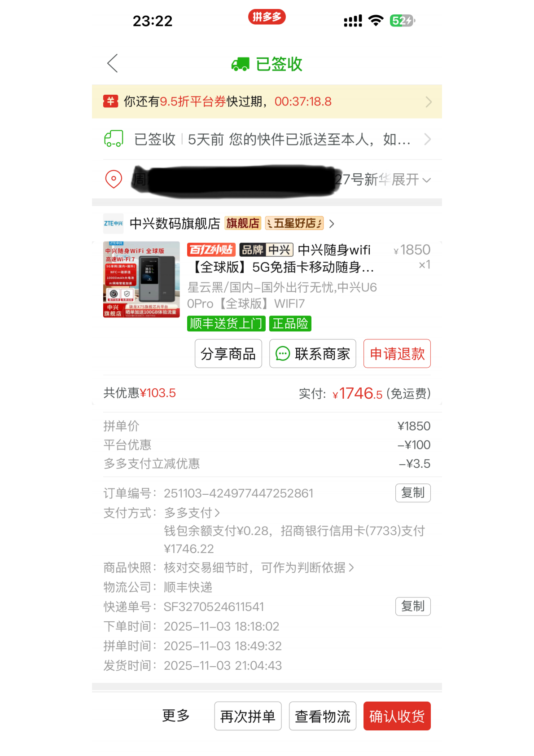
Task: Open the 更多 menu at bottom
Action: coord(176,716)
